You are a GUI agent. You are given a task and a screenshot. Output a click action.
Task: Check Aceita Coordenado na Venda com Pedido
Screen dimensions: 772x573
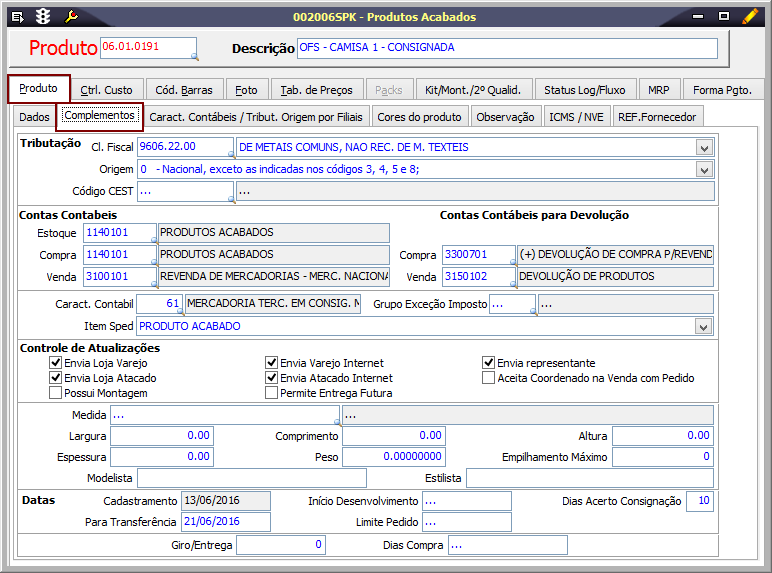coord(489,378)
